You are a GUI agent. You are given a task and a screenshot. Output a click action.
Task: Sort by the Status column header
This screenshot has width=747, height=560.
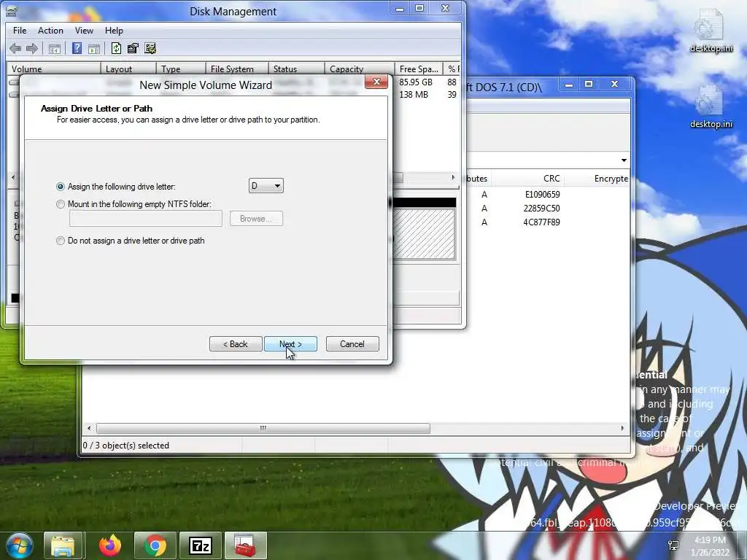pos(296,69)
